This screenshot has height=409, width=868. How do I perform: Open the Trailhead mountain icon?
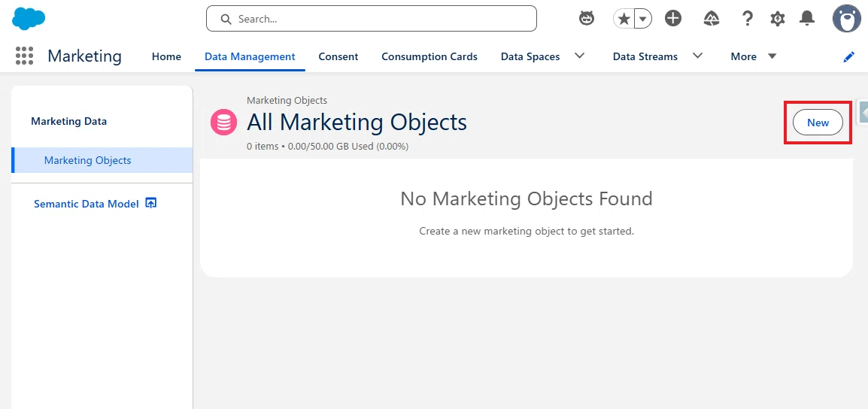712,19
